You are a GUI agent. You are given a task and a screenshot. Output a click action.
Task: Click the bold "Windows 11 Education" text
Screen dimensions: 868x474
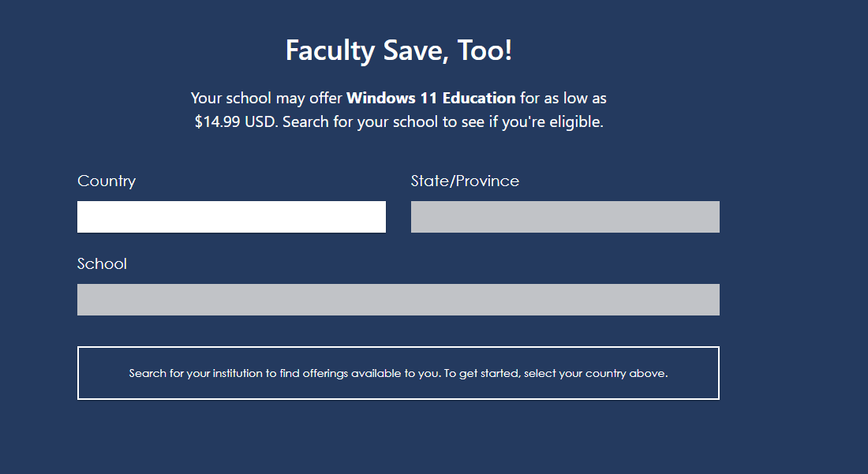pyautogui.click(x=431, y=98)
